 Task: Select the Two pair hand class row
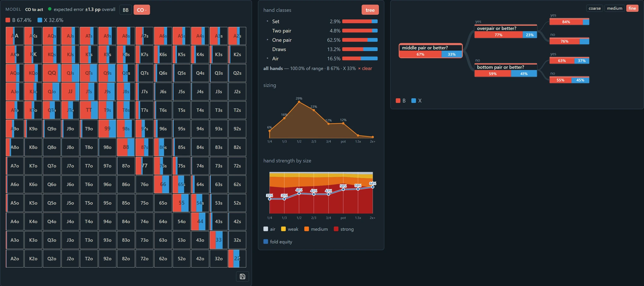[320, 31]
